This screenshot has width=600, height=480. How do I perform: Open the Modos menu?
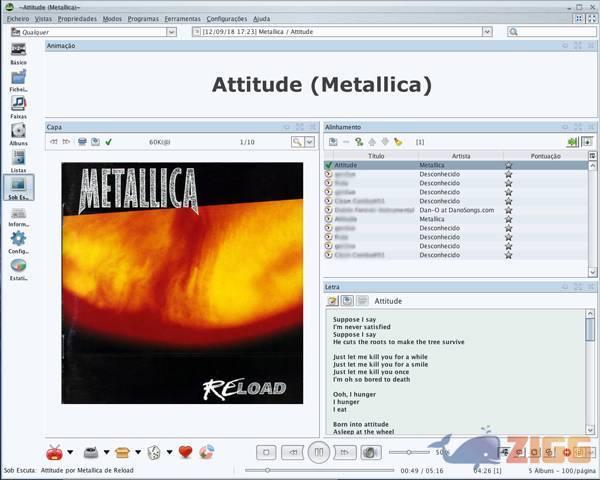coord(112,19)
